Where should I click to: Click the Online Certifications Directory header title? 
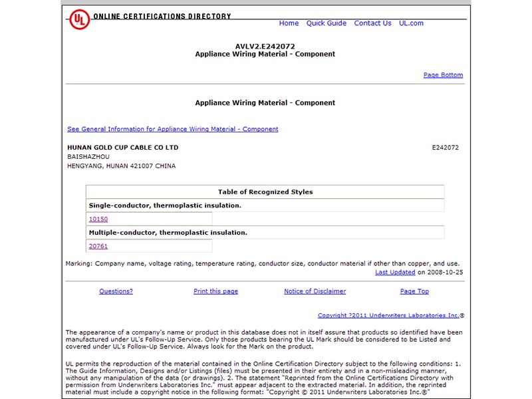(162, 17)
